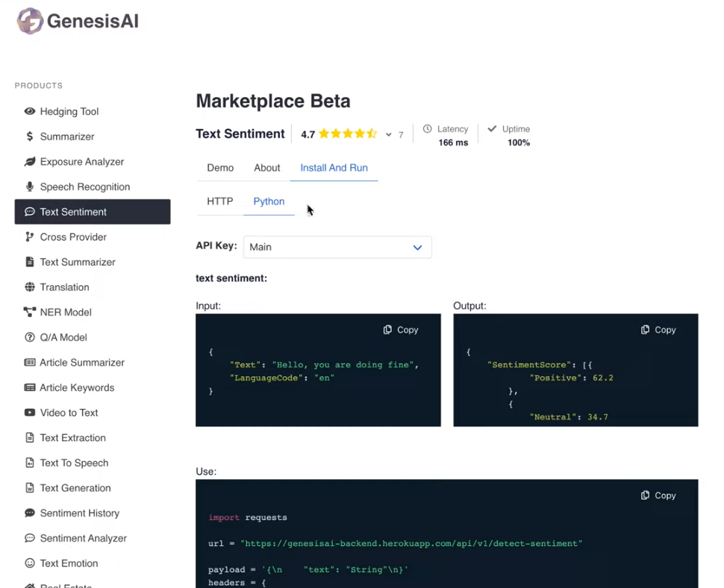Click the "LanguageCode": "en" input line
The height and width of the screenshot is (588, 724).
[282, 378]
